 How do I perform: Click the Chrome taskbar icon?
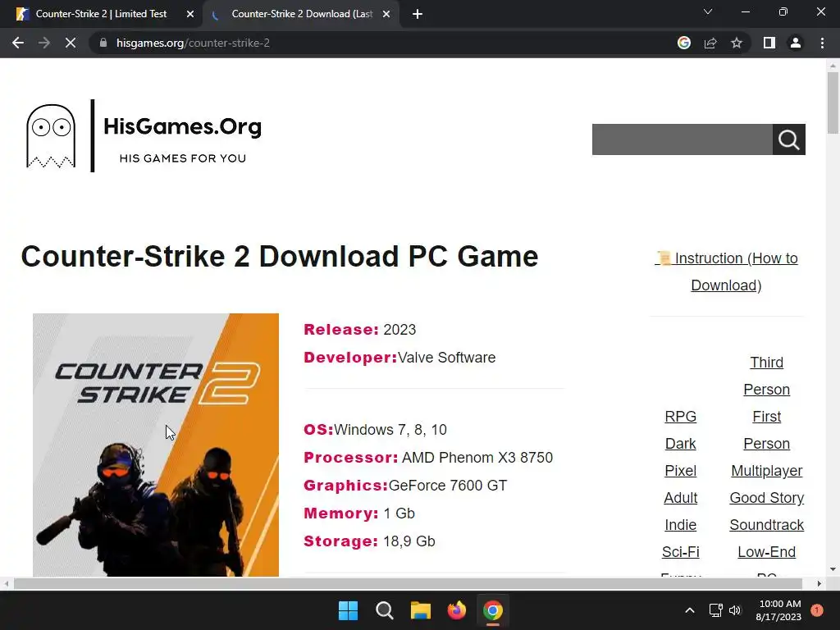pyautogui.click(x=493, y=610)
